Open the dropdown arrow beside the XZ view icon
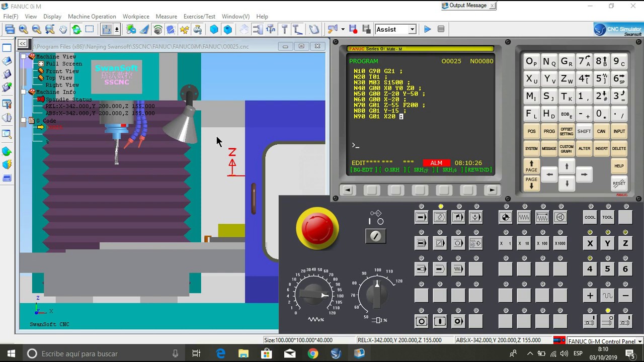Screen dimensions: 644x362 pyautogui.click(x=117, y=29)
